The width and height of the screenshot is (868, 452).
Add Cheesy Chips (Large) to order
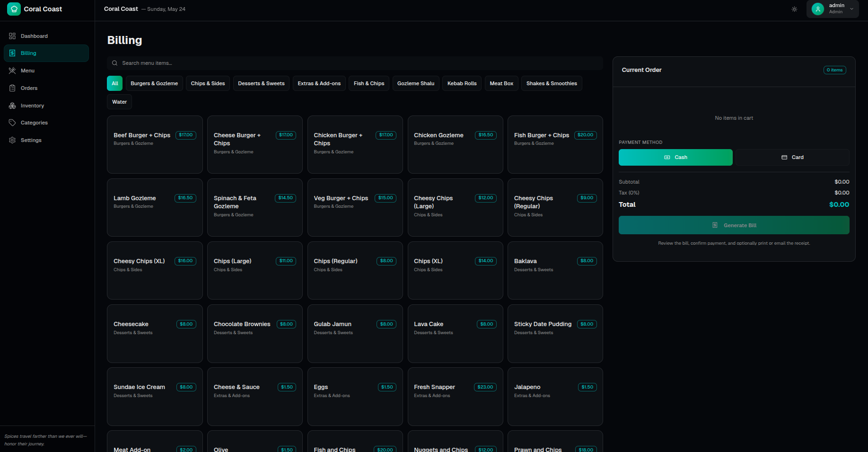pos(456,207)
